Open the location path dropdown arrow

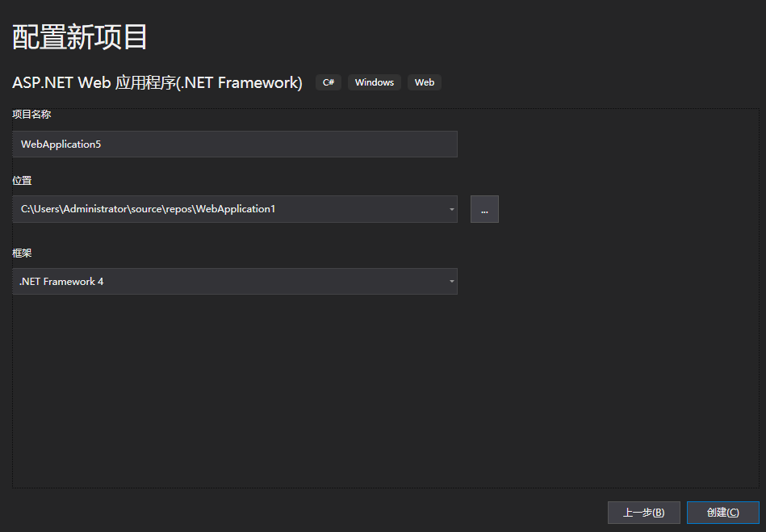[451, 209]
